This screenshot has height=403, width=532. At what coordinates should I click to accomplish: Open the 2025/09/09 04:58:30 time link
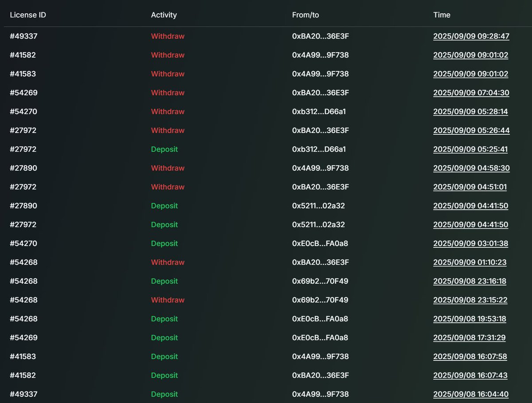[x=471, y=168]
